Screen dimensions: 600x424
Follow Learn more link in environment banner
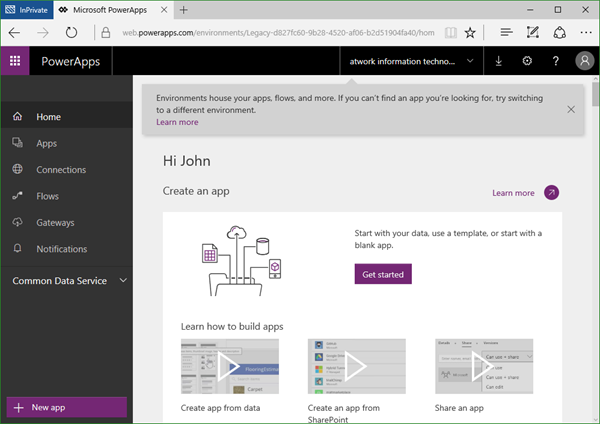[177, 122]
